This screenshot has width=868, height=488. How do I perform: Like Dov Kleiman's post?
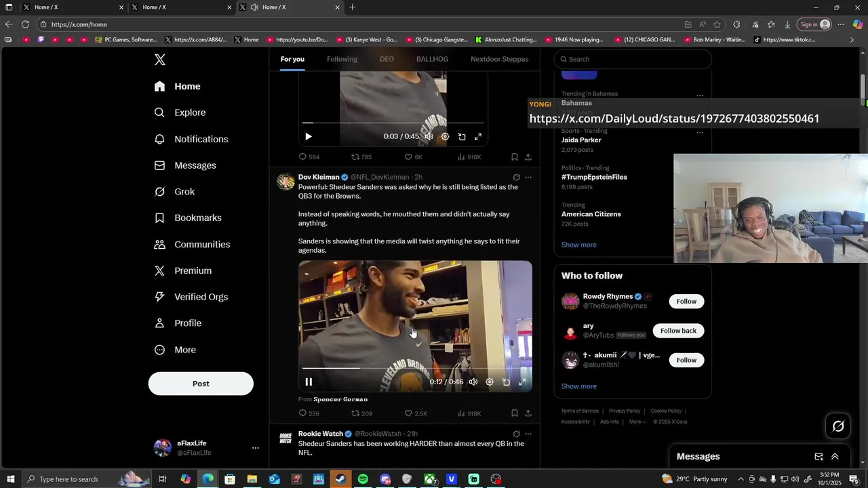(x=415, y=413)
